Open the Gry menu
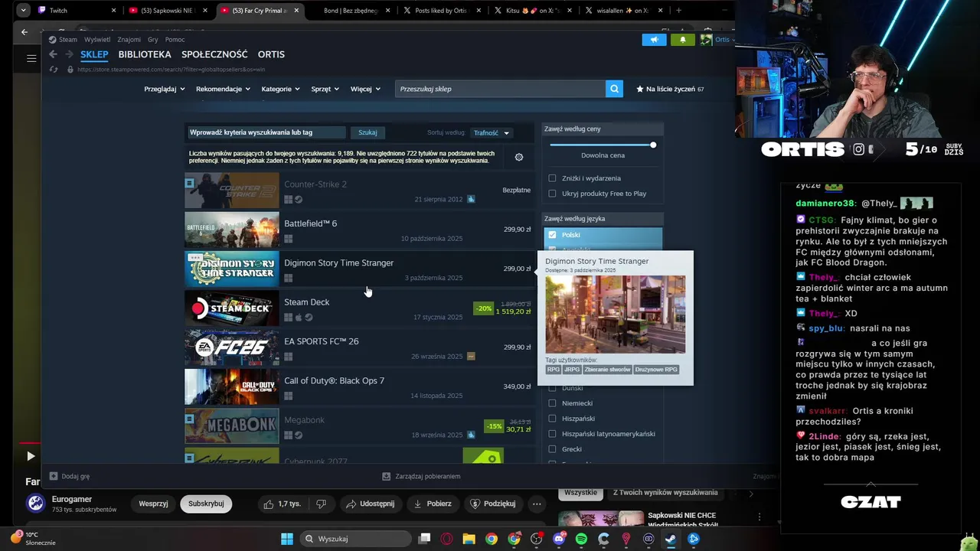Viewport: 980px width, 551px height. click(152, 40)
